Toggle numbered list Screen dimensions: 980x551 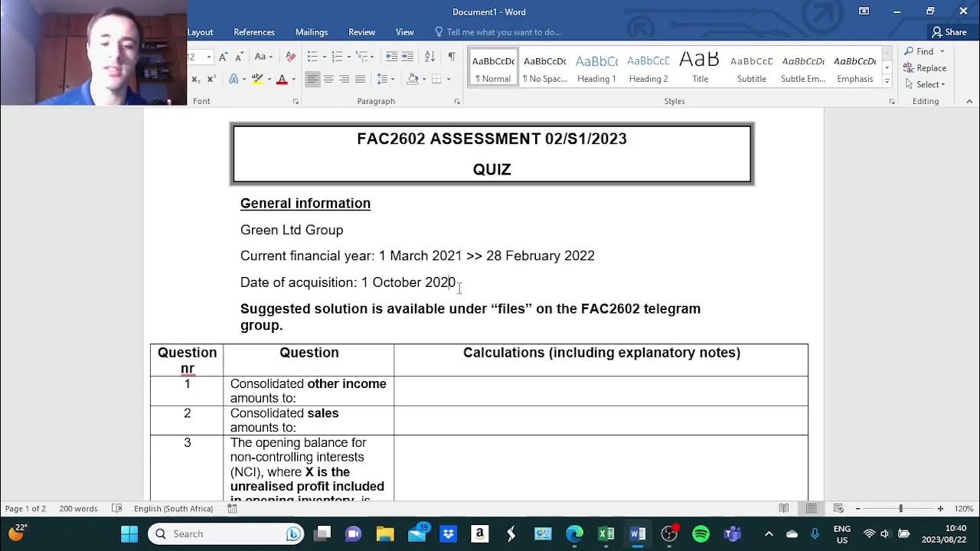(x=337, y=57)
